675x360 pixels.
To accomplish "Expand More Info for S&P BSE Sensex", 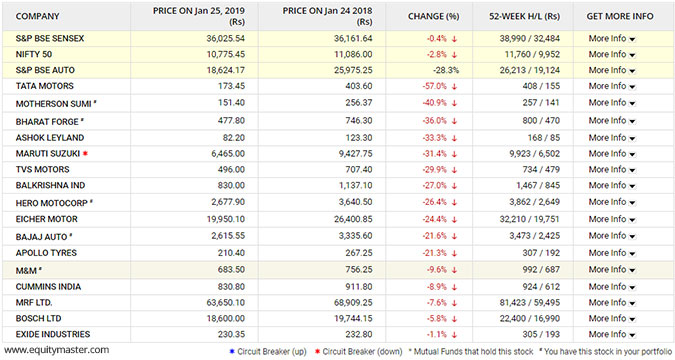I will point(612,39).
